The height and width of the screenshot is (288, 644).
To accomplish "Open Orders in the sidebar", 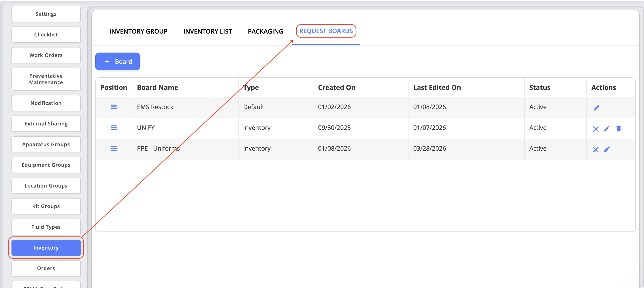I will pyautogui.click(x=46, y=269).
